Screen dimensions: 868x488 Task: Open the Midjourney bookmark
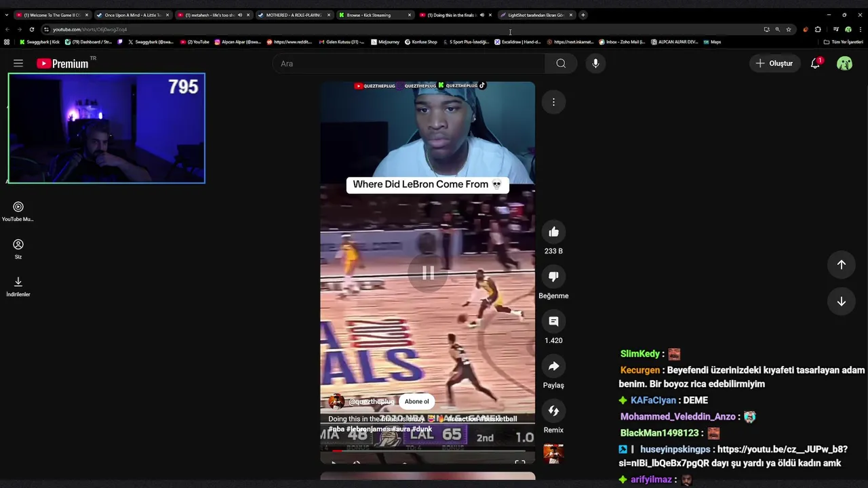coord(384,42)
